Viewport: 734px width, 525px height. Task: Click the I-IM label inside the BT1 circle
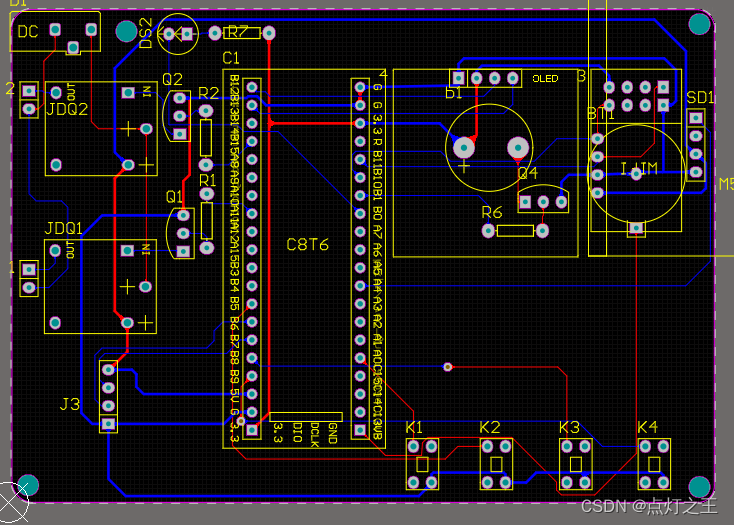click(639, 168)
